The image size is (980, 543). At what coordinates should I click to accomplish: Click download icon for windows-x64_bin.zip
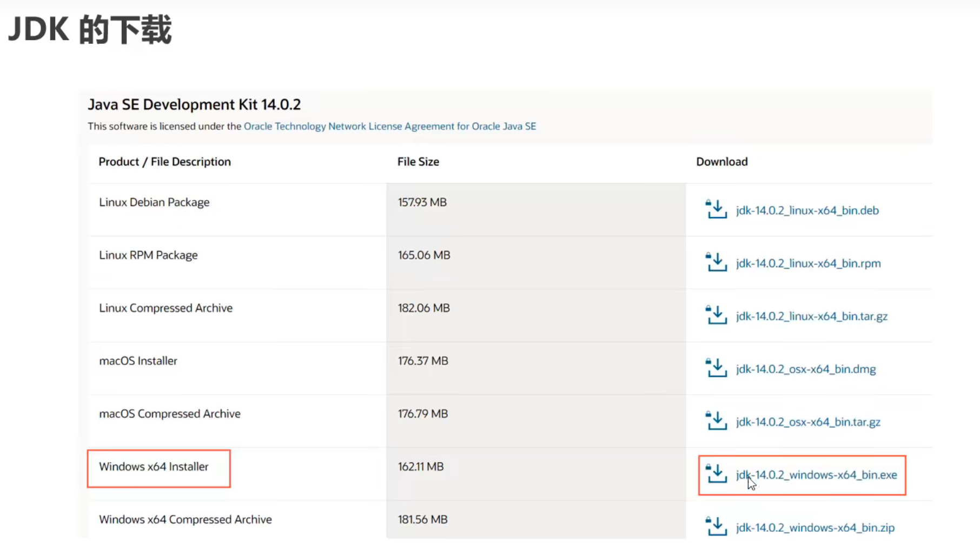(716, 527)
